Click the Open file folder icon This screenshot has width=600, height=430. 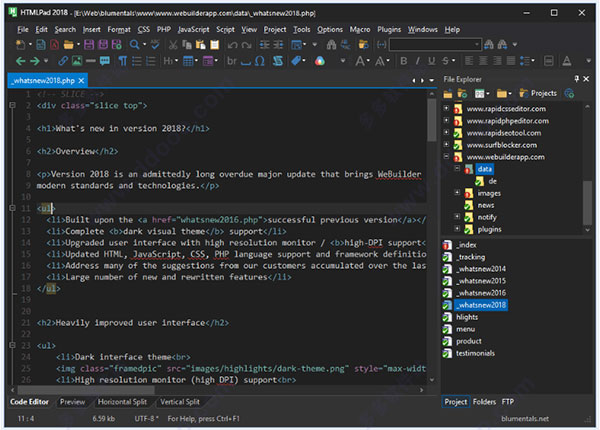68,45
